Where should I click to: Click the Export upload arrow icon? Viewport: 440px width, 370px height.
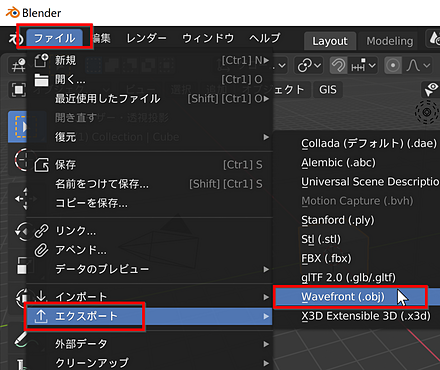point(41,316)
